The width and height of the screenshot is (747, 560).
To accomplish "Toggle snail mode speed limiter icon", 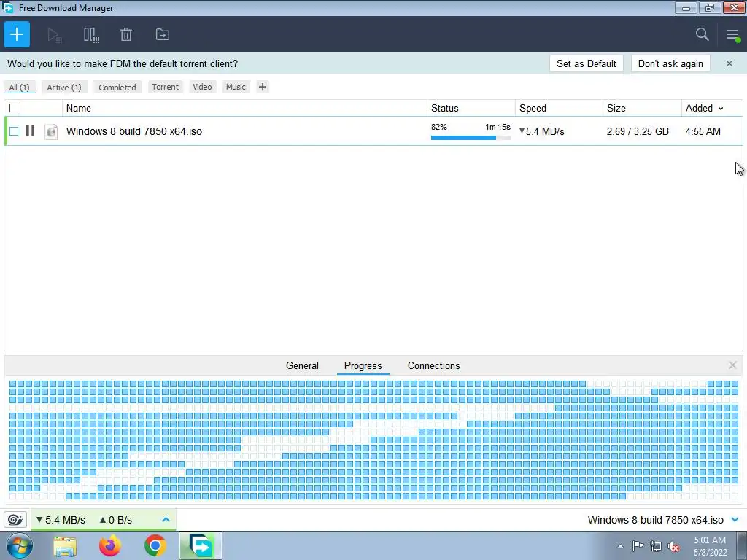I will 15,519.
